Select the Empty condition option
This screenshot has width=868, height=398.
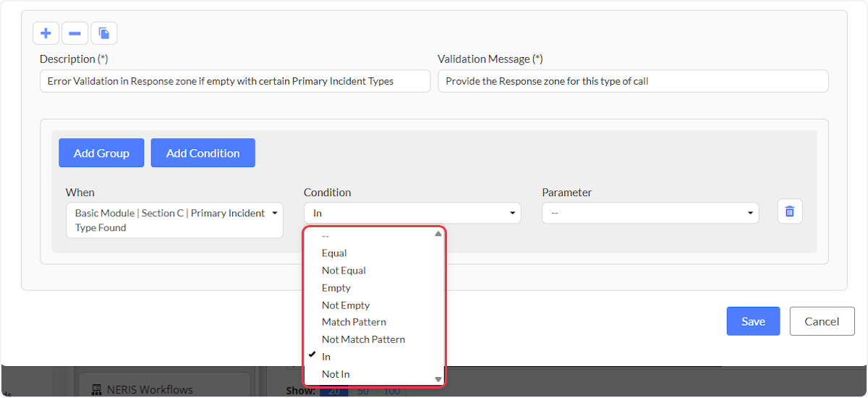pyautogui.click(x=370, y=288)
